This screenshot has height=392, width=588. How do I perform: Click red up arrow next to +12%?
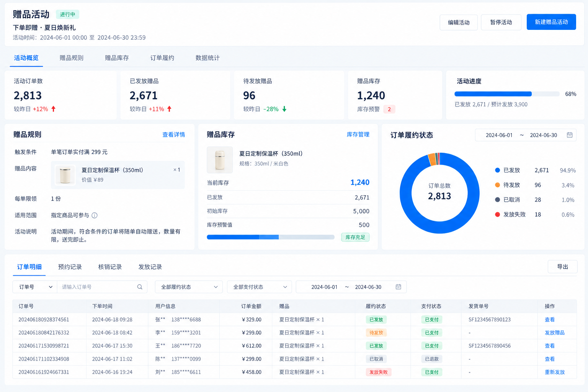coord(54,109)
